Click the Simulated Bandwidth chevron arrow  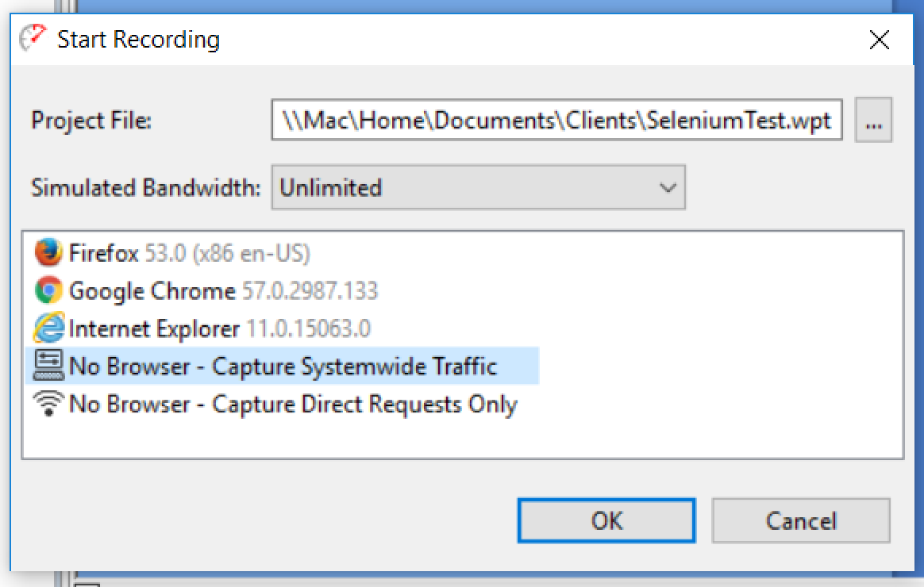point(667,188)
